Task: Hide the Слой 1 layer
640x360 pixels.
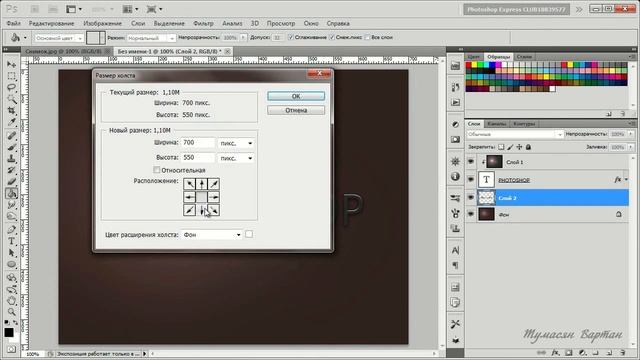Action: click(x=471, y=162)
